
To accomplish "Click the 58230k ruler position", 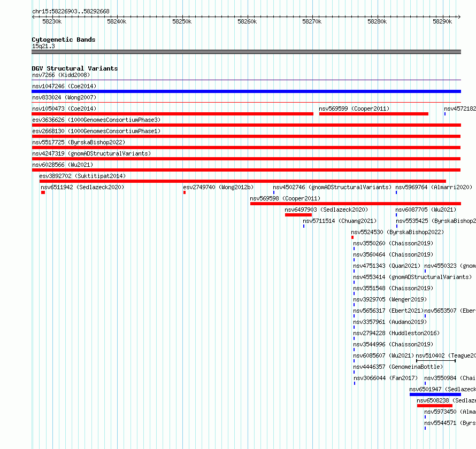I will [x=52, y=21].
